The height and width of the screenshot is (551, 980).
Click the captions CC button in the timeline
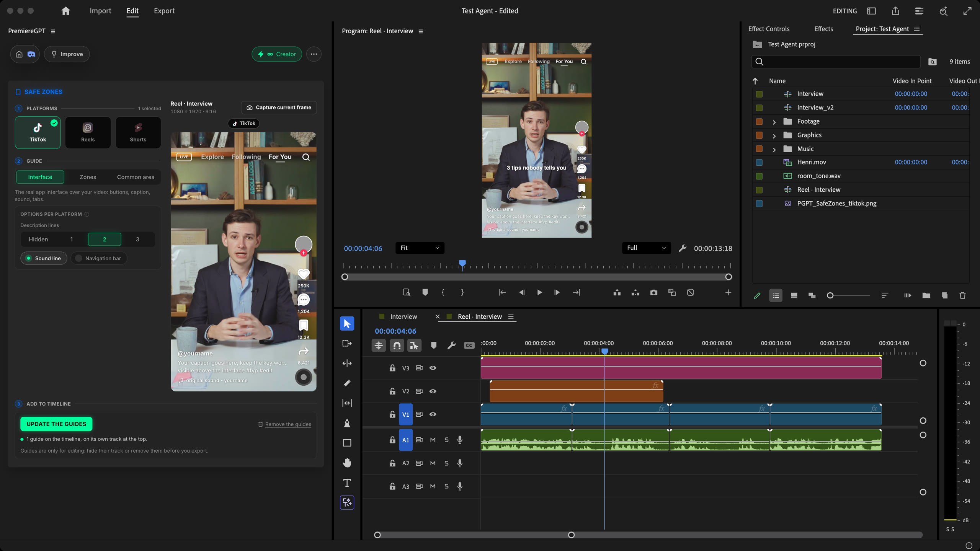(469, 346)
